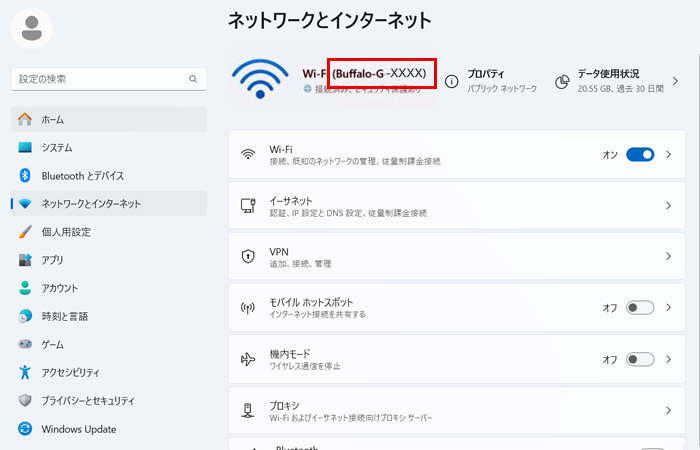Open システム settings category

click(x=108, y=147)
